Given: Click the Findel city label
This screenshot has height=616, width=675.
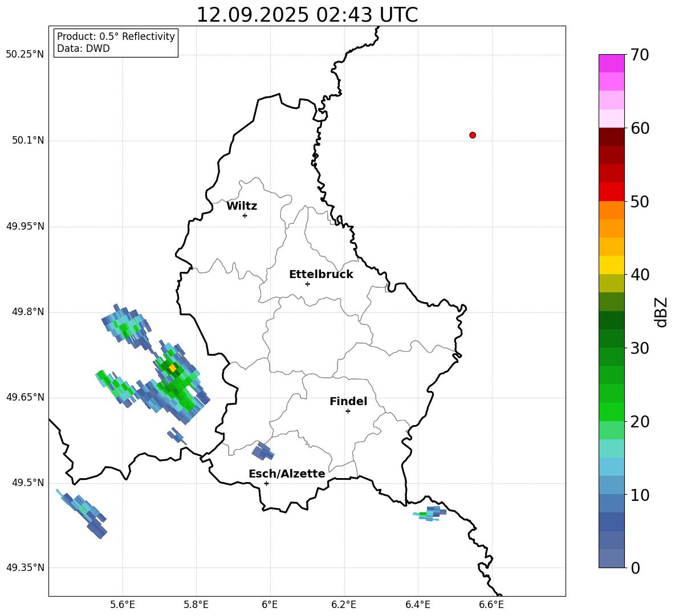Looking at the screenshot, I should (348, 401).
